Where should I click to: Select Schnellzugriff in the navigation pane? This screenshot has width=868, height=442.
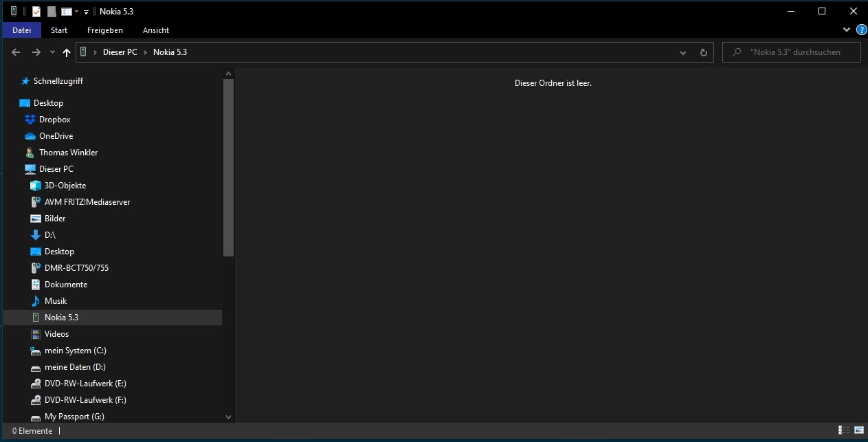58,81
